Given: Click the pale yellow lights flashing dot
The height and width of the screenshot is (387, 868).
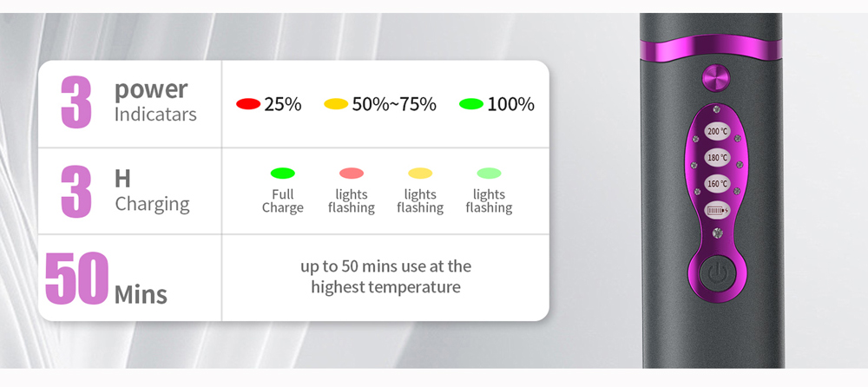Looking at the screenshot, I should pyautogui.click(x=420, y=174).
